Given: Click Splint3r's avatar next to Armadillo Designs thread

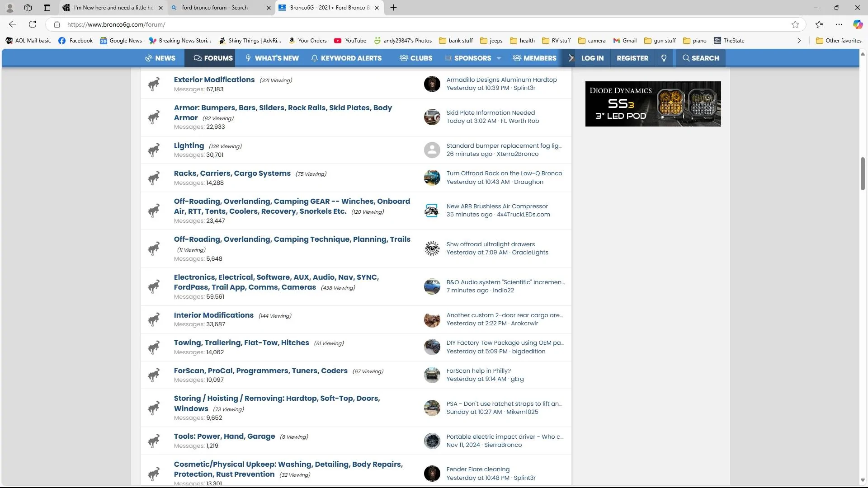Looking at the screenshot, I should pyautogui.click(x=432, y=84).
